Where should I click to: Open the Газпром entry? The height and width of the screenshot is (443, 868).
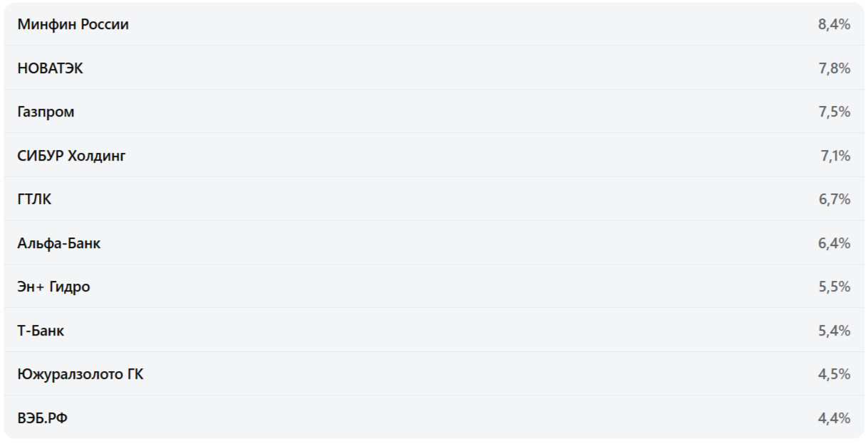(46, 112)
